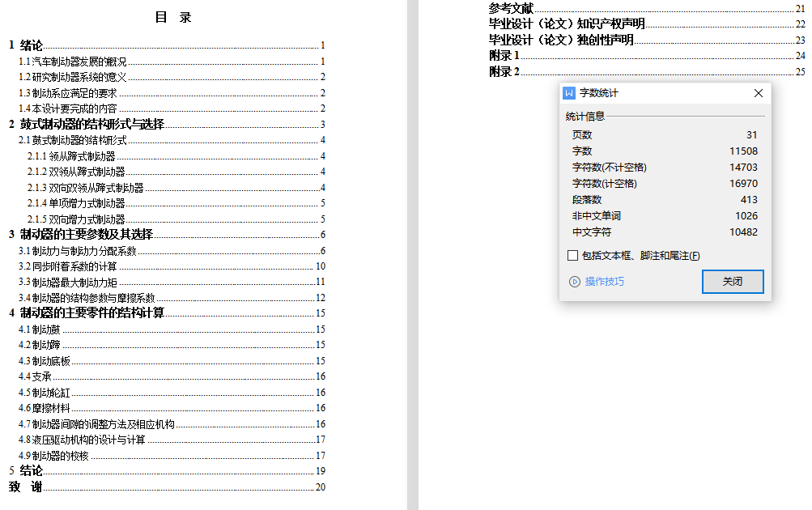
Task: Jump to TOC entry 致谢
Action: 167,487
